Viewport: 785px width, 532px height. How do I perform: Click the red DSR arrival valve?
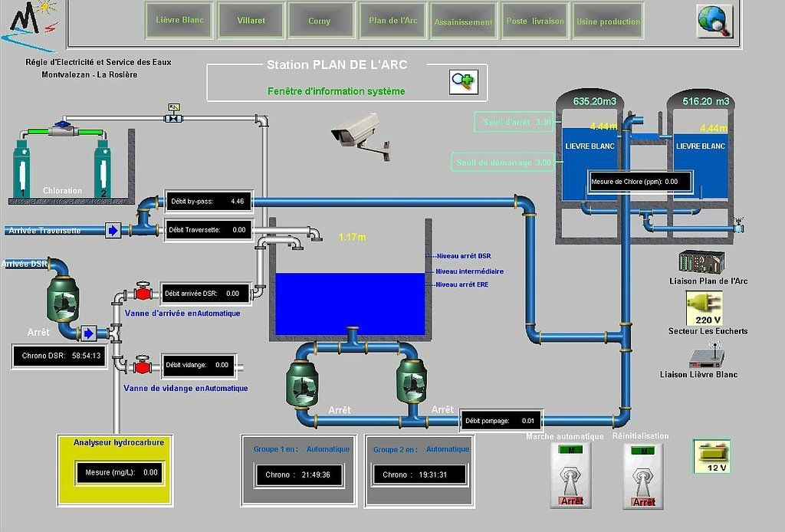(142, 293)
